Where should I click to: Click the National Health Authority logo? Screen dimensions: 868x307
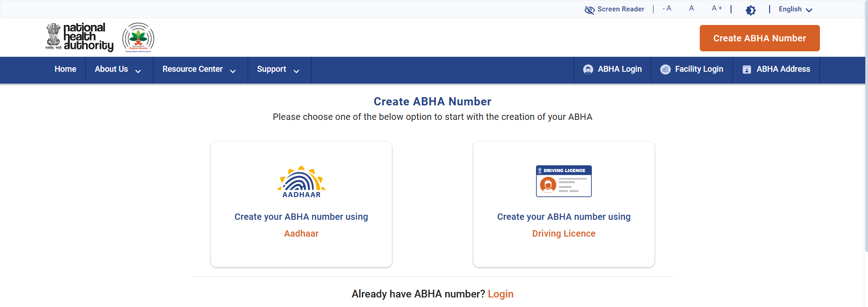tap(79, 37)
